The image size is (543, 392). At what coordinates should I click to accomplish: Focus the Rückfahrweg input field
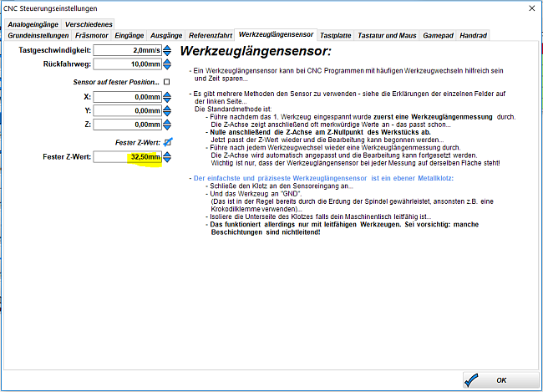click(x=127, y=64)
